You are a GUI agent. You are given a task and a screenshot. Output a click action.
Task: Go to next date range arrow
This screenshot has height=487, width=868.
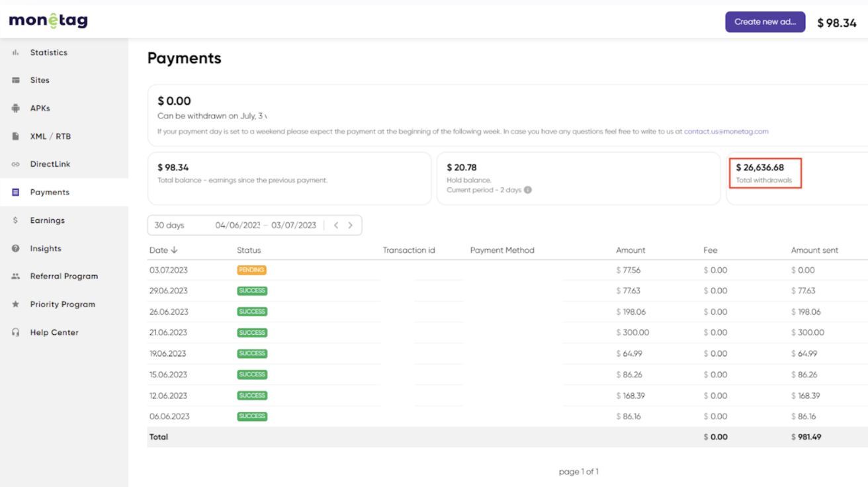[x=351, y=226]
